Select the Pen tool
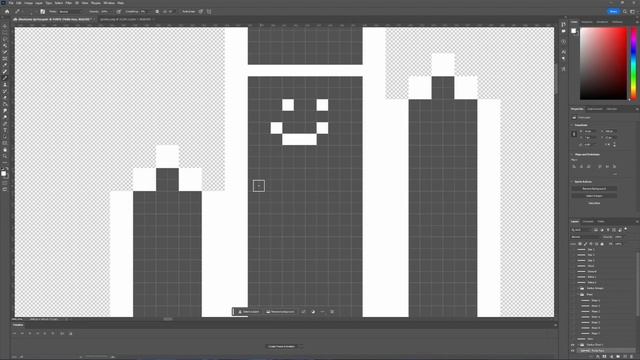The height and width of the screenshot is (360, 640). point(5,124)
